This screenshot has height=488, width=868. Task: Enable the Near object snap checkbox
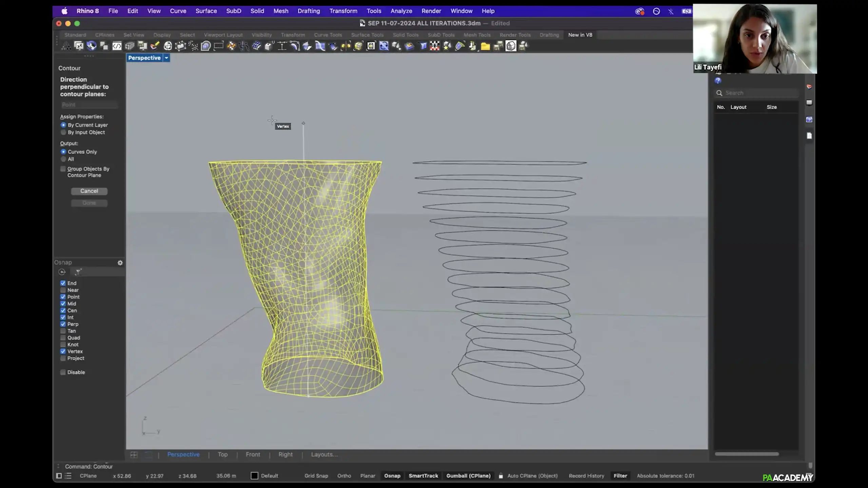click(x=63, y=290)
